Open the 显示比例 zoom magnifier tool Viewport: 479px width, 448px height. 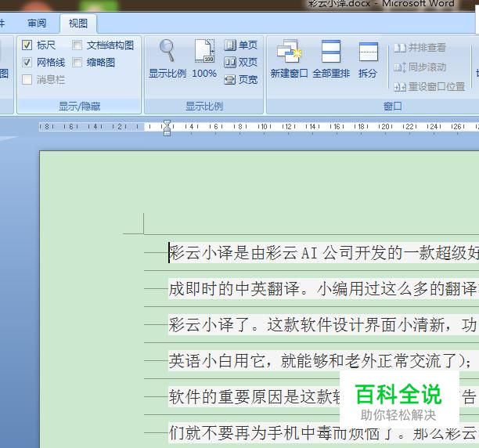click(167, 59)
